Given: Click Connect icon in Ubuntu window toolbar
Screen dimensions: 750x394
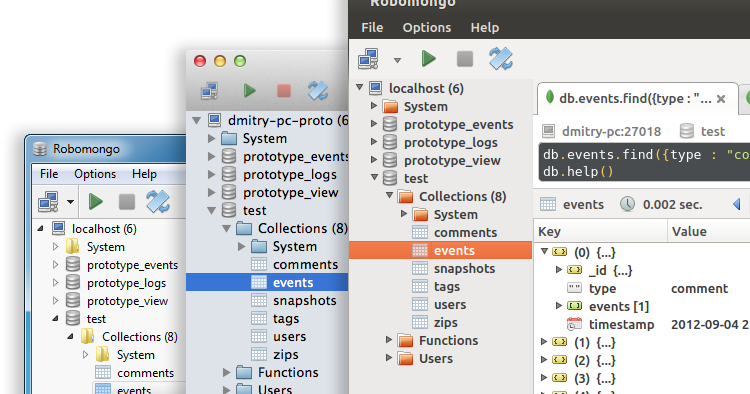Looking at the screenshot, I should (x=368, y=59).
